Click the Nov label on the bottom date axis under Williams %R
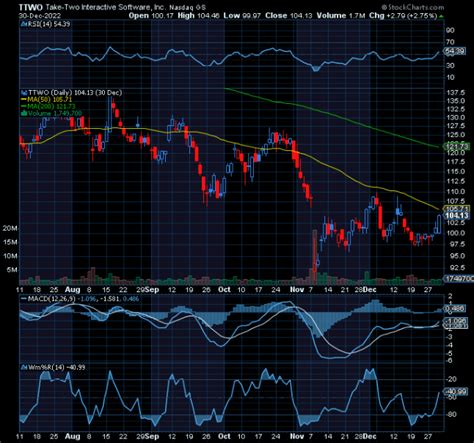This screenshot has width=474, height=443. click(x=297, y=436)
